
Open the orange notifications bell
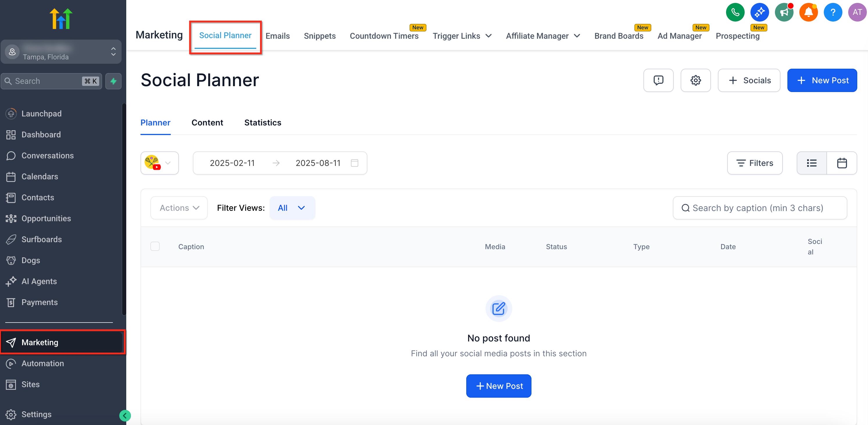(808, 13)
